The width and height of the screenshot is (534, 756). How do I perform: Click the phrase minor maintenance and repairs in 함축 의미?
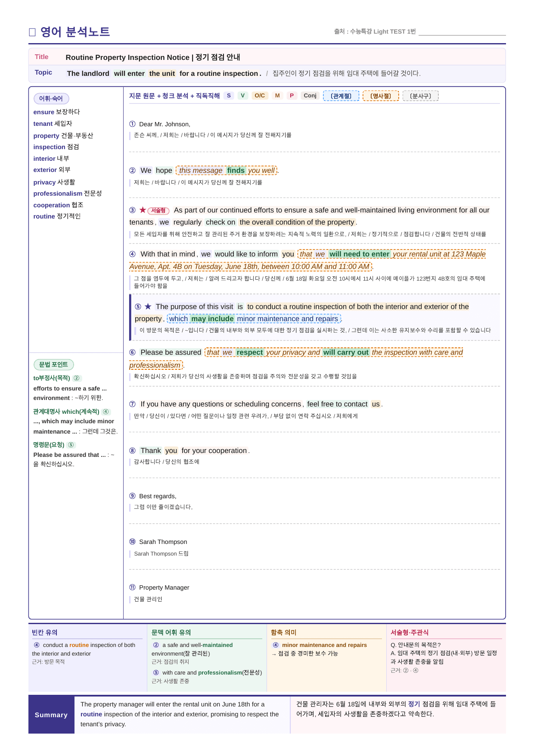[324, 645]
